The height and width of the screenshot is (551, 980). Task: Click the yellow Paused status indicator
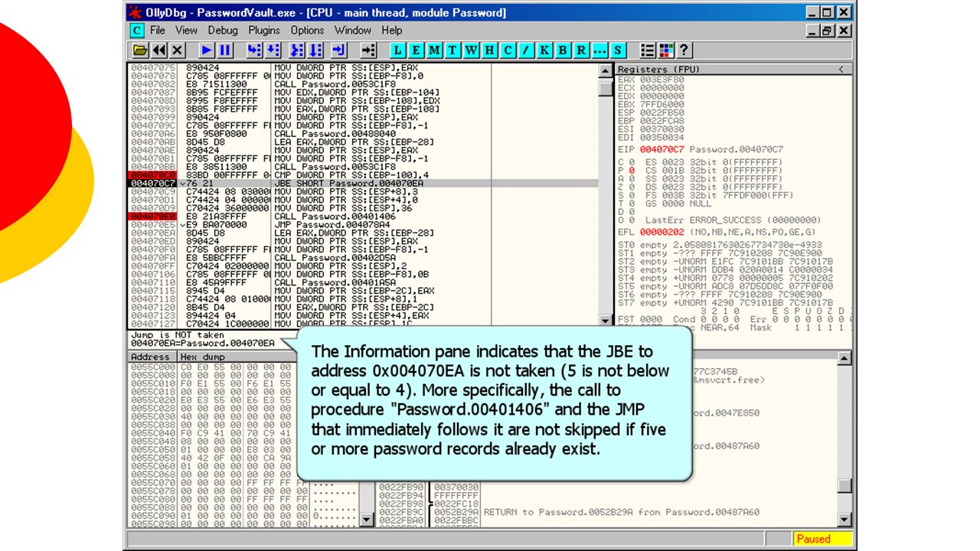[822, 539]
